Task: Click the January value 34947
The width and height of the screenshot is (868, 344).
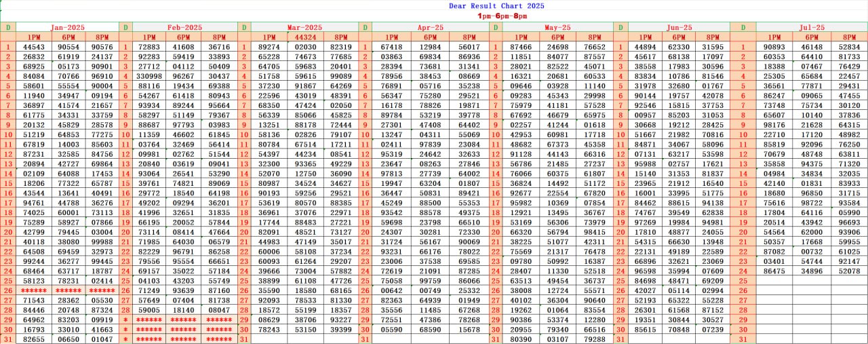Action: (68, 96)
